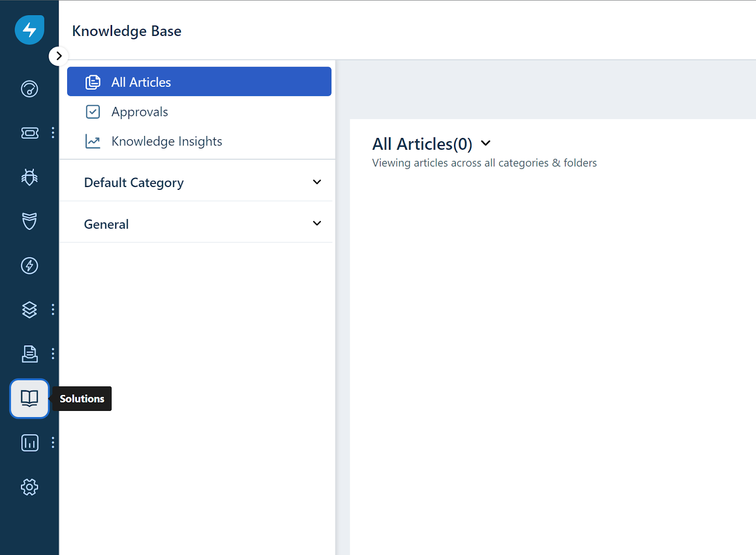Open the Releases lightning circle icon

pyautogui.click(x=29, y=265)
